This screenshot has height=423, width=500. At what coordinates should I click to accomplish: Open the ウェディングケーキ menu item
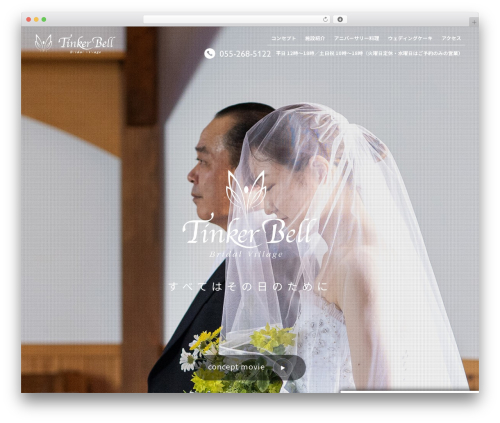tap(410, 38)
